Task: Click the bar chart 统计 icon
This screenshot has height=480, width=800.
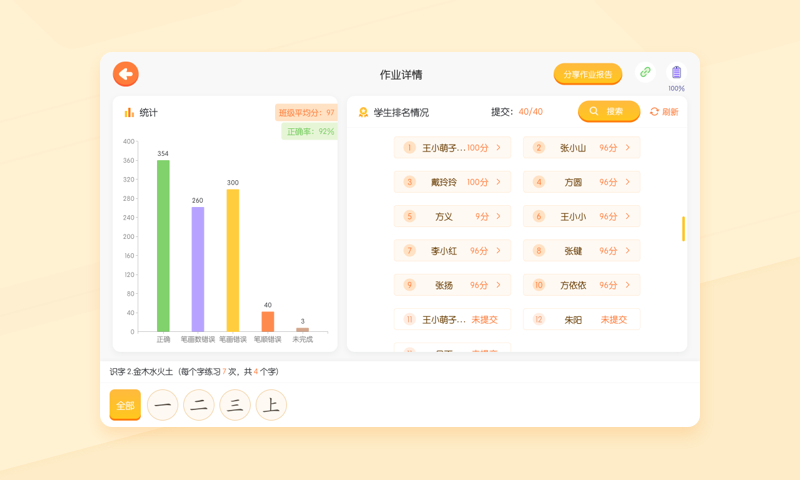Action: click(x=129, y=113)
